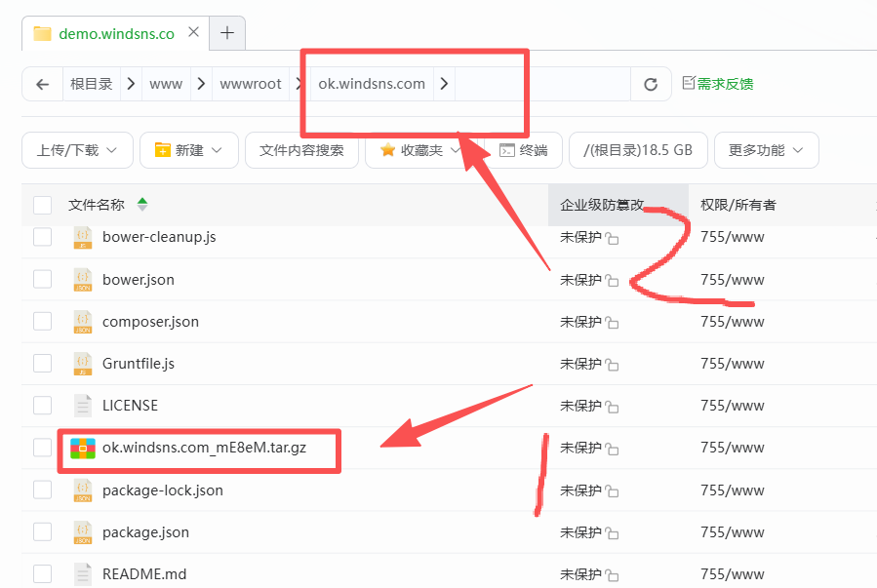The image size is (877, 588).
Task: Click the refresh directory icon
Action: [x=651, y=84]
